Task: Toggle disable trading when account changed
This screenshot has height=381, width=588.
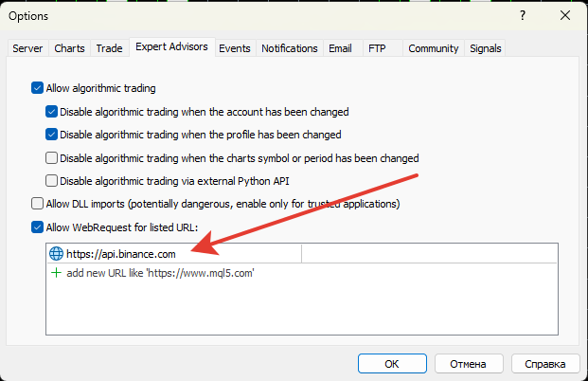Action: pyautogui.click(x=51, y=112)
